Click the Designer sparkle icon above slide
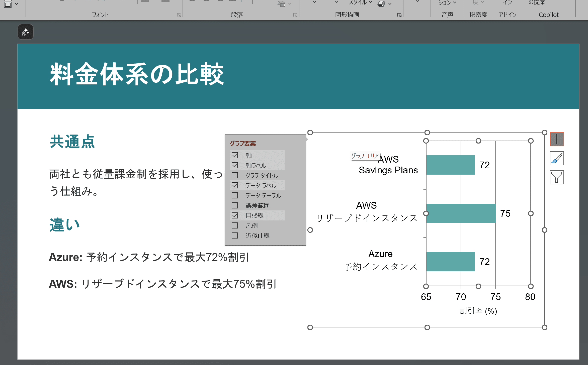Screen dimensions: 588x365 25,32
